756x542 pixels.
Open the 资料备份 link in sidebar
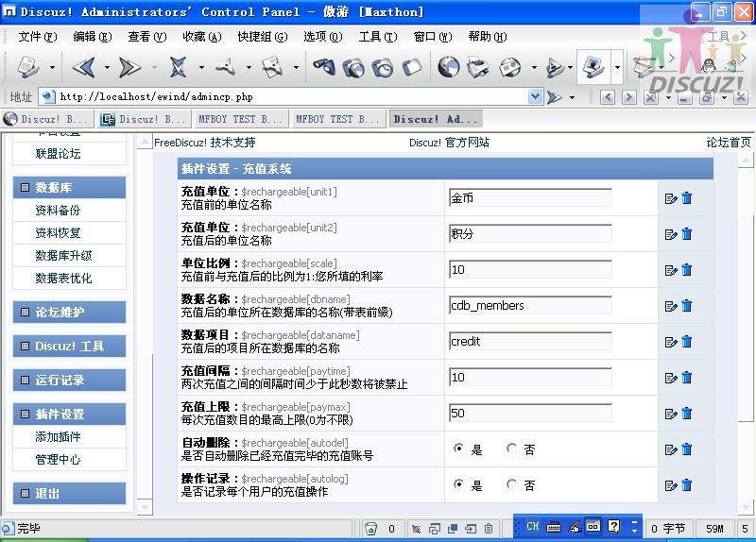coord(58,210)
